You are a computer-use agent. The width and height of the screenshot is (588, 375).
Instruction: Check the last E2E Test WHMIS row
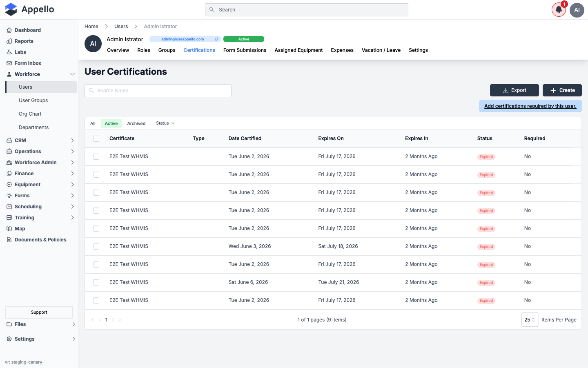(96, 301)
